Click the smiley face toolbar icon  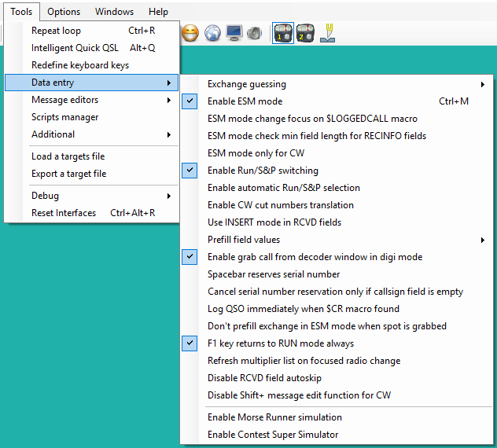pyautogui.click(x=190, y=33)
